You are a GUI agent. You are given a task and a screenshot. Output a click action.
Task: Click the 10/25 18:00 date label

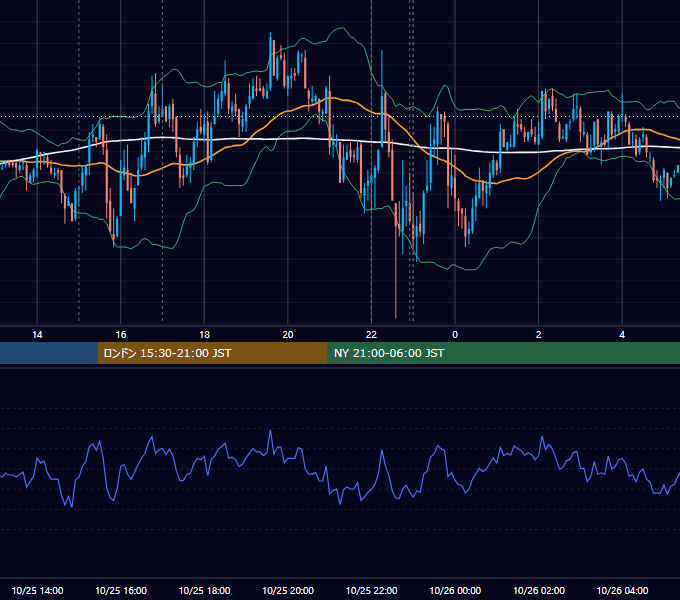coord(204,590)
